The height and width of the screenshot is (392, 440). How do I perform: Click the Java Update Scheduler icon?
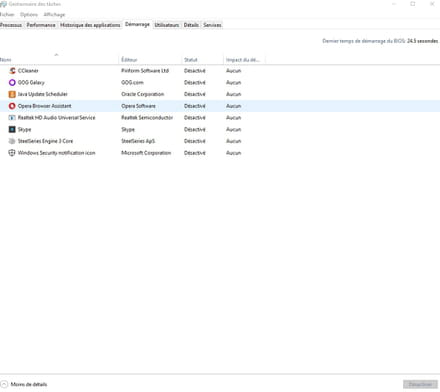click(12, 94)
